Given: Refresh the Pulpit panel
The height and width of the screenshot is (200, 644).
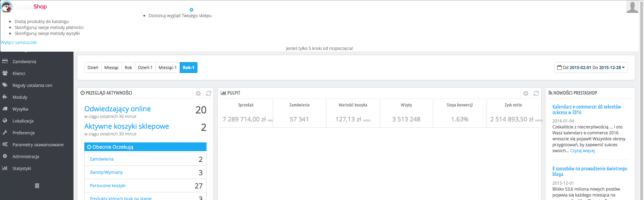Looking at the screenshot, I should [x=536, y=94].
